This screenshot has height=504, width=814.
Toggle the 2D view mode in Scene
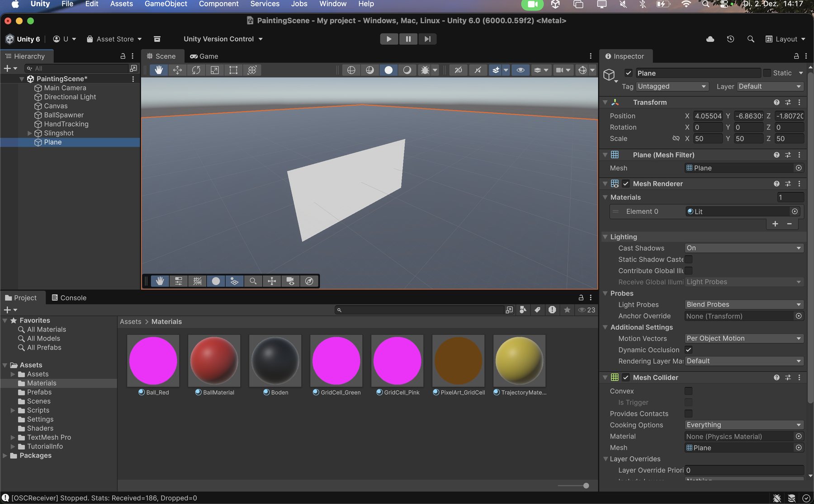(x=459, y=70)
